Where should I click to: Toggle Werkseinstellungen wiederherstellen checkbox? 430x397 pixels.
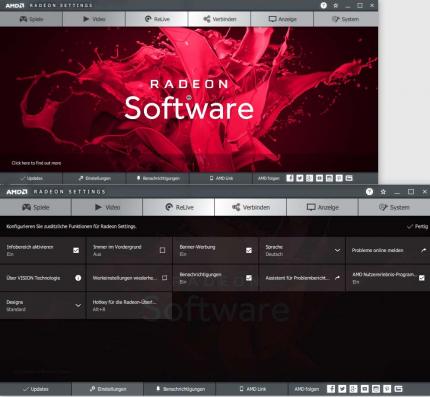click(165, 278)
